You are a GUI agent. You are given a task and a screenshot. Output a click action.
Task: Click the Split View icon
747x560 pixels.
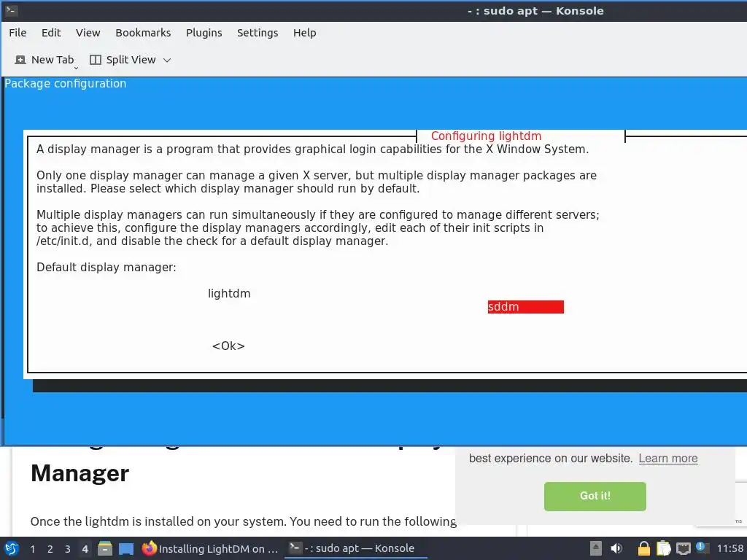[x=96, y=60]
